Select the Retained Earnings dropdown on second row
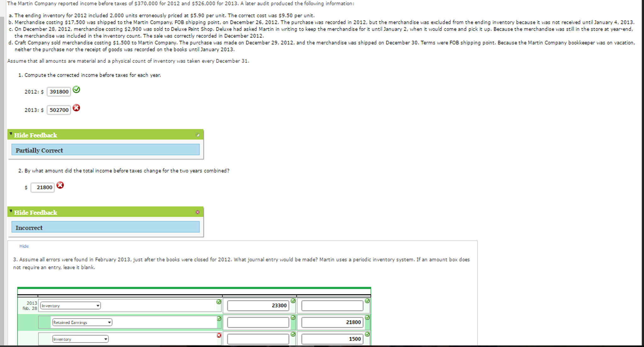Viewport: 644px width, 347px height. click(x=82, y=322)
